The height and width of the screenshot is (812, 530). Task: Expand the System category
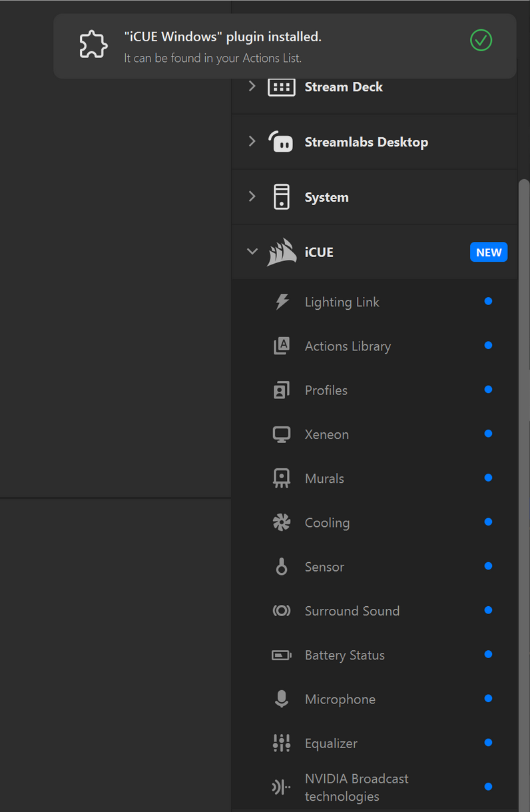tap(252, 197)
